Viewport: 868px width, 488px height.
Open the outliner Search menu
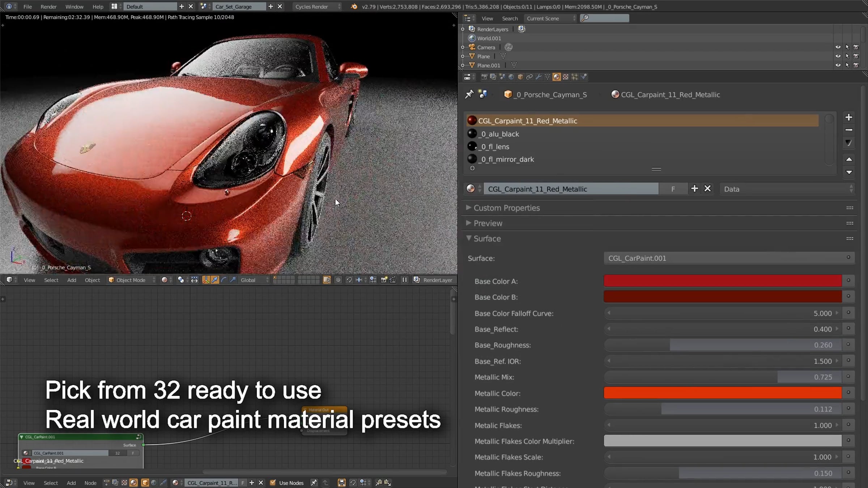pyautogui.click(x=510, y=18)
